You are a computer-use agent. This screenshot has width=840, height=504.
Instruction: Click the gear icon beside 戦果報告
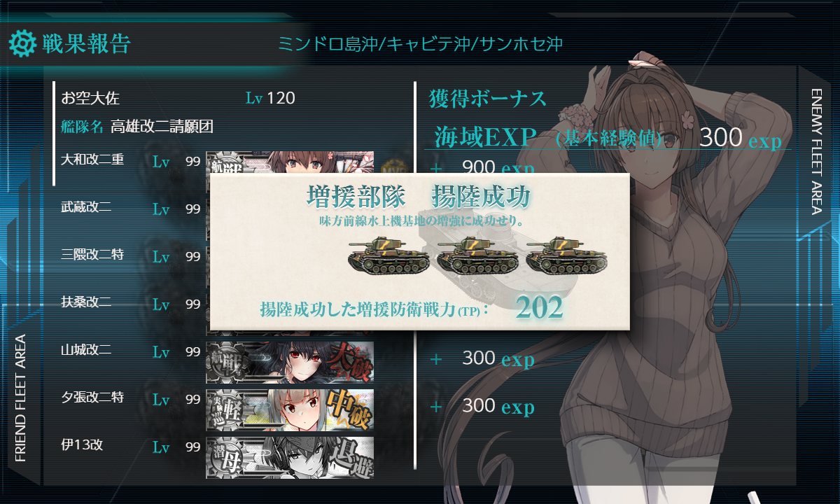[x=22, y=44]
